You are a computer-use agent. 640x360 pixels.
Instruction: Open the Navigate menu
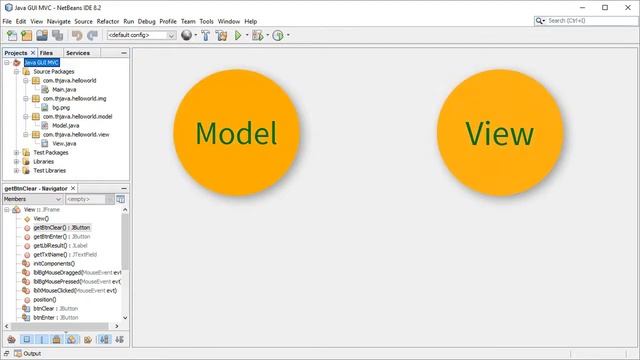(x=58, y=21)
